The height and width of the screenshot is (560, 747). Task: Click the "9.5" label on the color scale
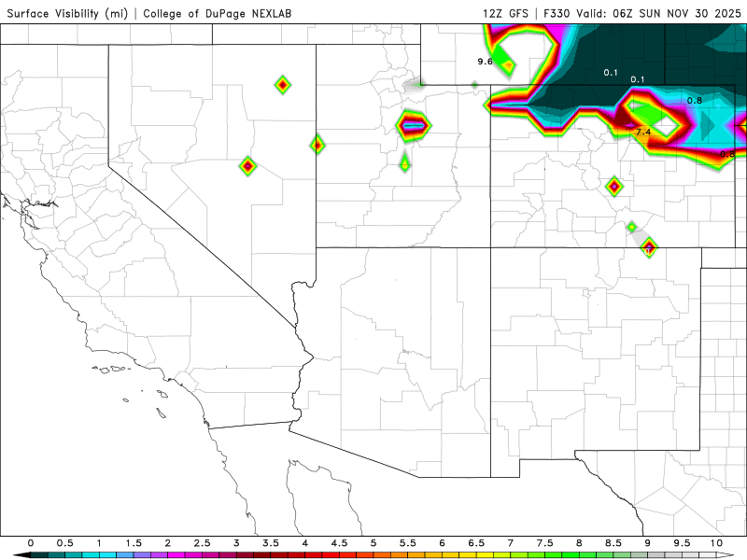coord(683,543)
